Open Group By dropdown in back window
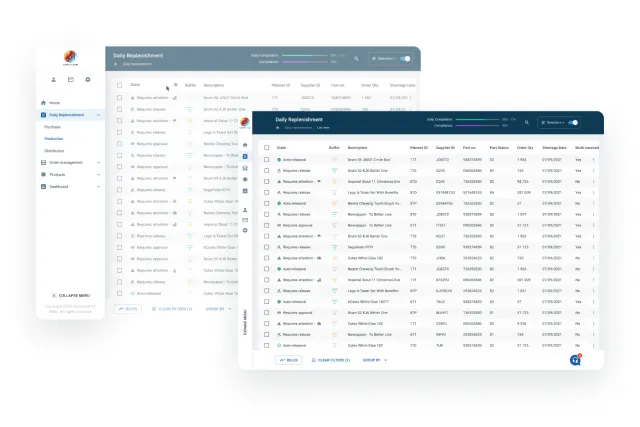This screenshot has width=640, height=427. click(218, 309)
